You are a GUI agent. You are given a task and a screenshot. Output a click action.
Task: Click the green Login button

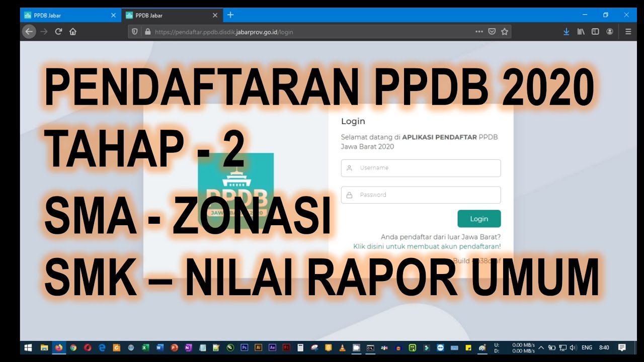coord(479,219)
